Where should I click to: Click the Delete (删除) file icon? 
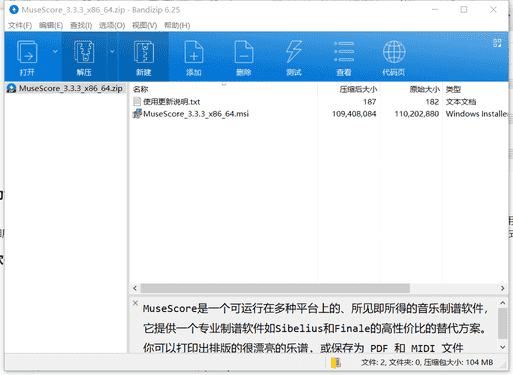(x=244, y=52)
